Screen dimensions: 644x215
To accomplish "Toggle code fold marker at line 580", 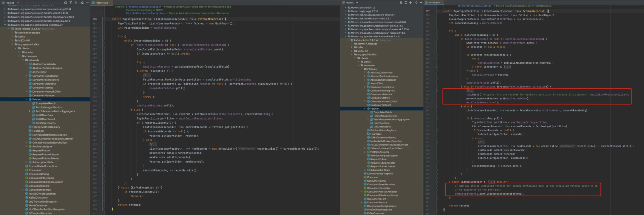I will (104, 19).
